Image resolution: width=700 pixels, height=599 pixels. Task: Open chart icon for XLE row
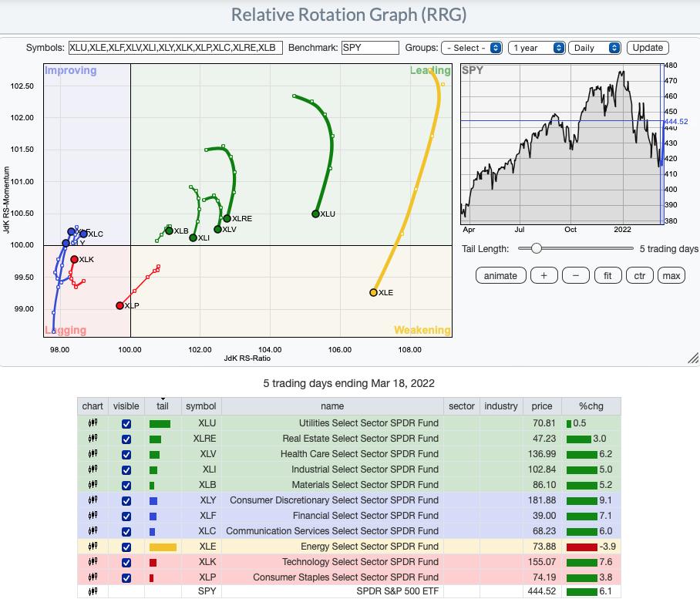[93, 547]
